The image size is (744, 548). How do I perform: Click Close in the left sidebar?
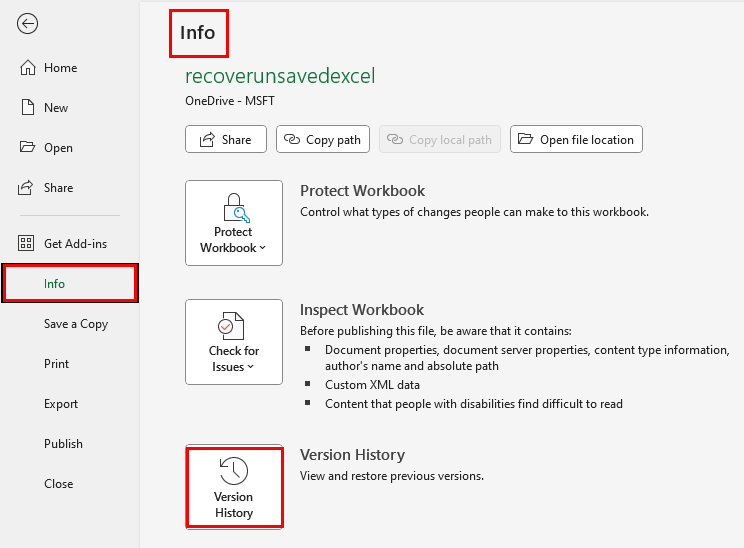click(58, 484)
